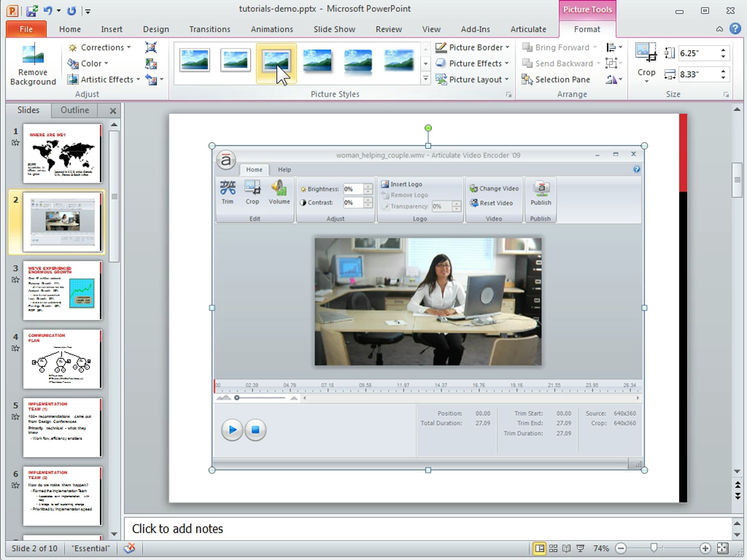Click the Undo icon
The width and height of the screenshot is (747, 560).
pos(48,11)
